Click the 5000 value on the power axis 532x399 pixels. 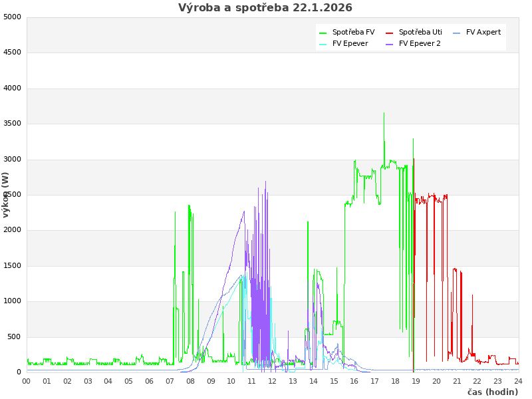13,17
